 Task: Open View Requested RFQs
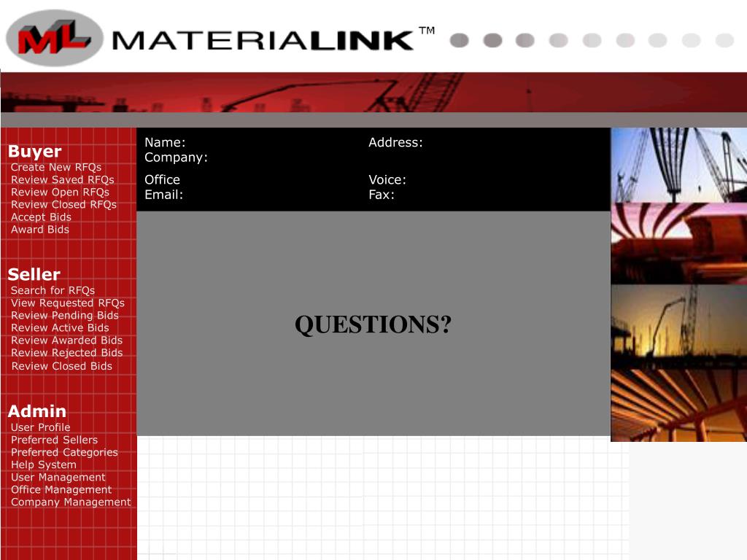tap(68, 303)
